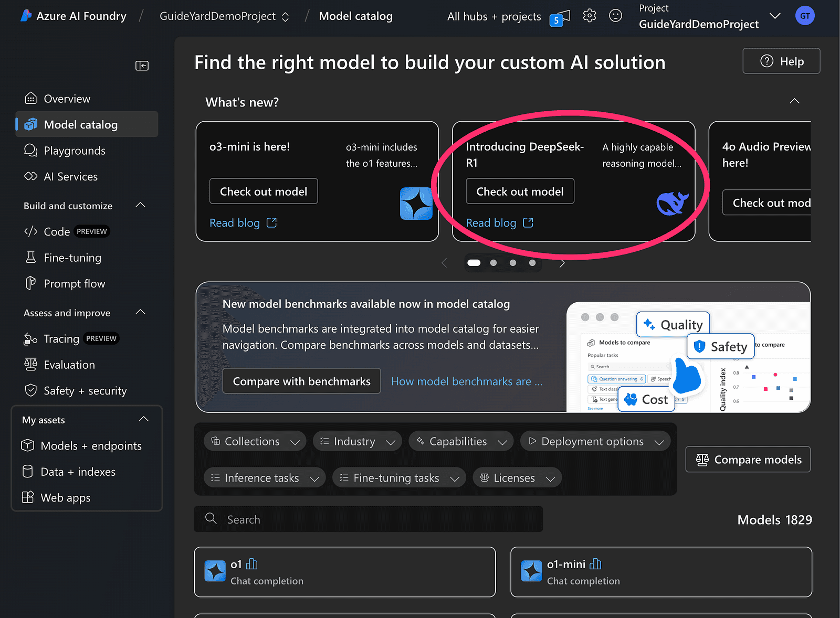Open the Industry filter dropdown
This screenshot has width=840, height=618.
pyautogui.click(x=358, y=441)
